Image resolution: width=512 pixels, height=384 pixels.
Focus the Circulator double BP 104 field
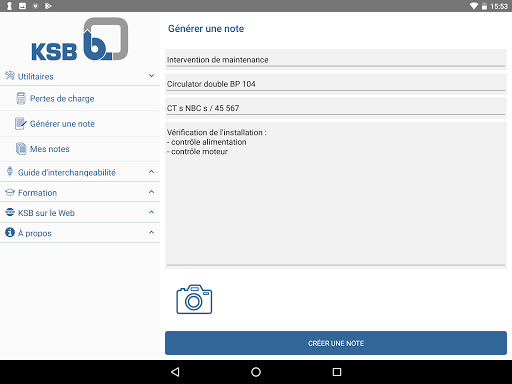[x=336, y=83]
